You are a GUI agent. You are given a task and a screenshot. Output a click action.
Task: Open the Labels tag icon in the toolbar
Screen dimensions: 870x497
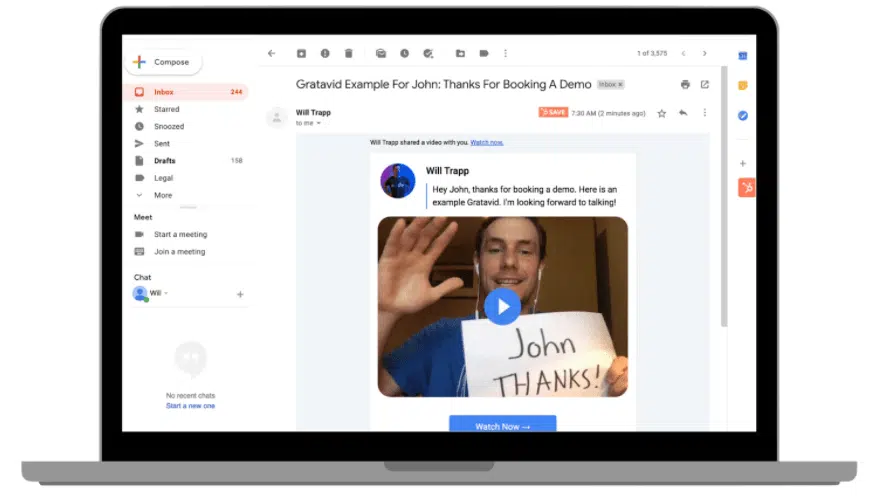coord(484,53)
